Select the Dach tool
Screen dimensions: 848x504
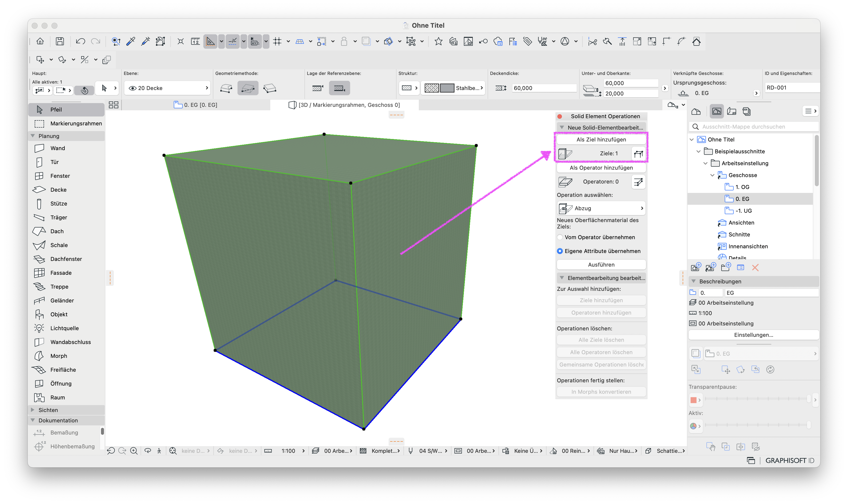coord(66,231)
